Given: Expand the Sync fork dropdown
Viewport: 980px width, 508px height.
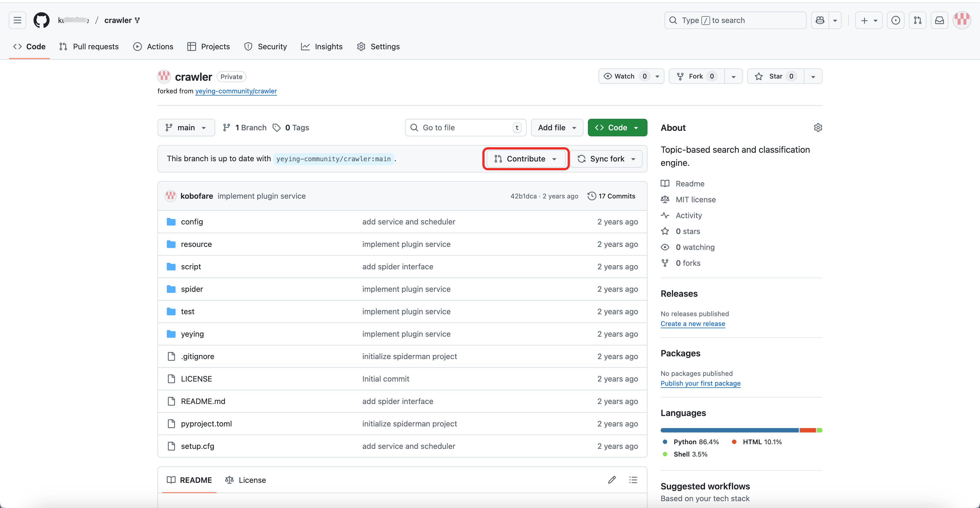Looking at the screenshot, I should [x=606, y=159].
